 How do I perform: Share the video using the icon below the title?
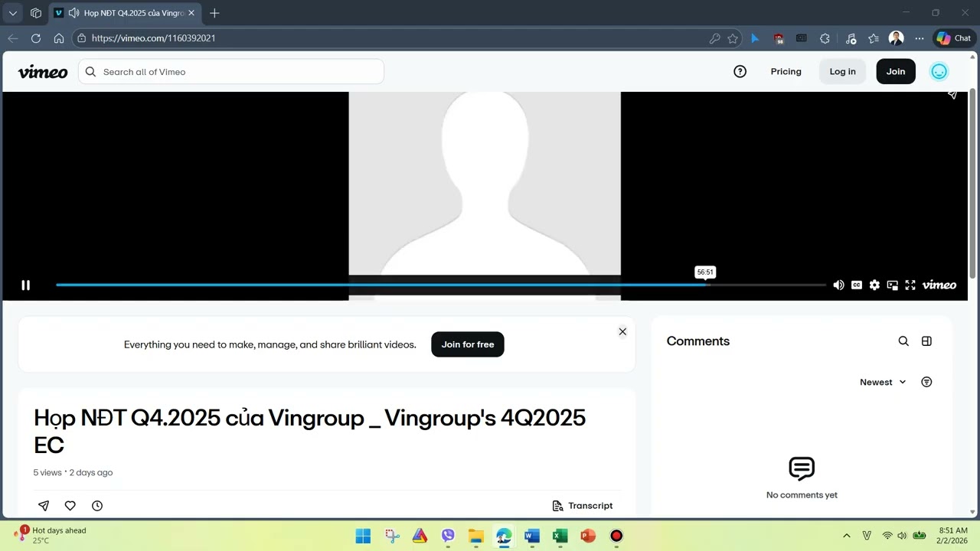coord(44,506)
